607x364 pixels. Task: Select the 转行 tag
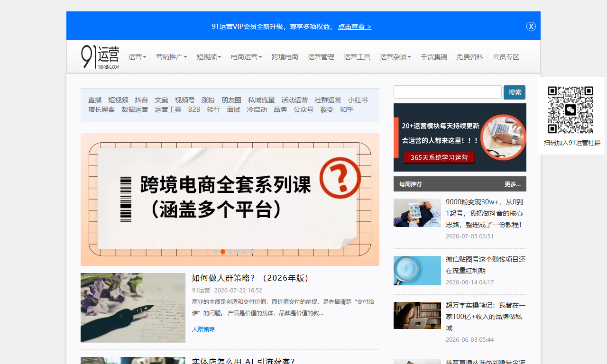tap(213, 109)
